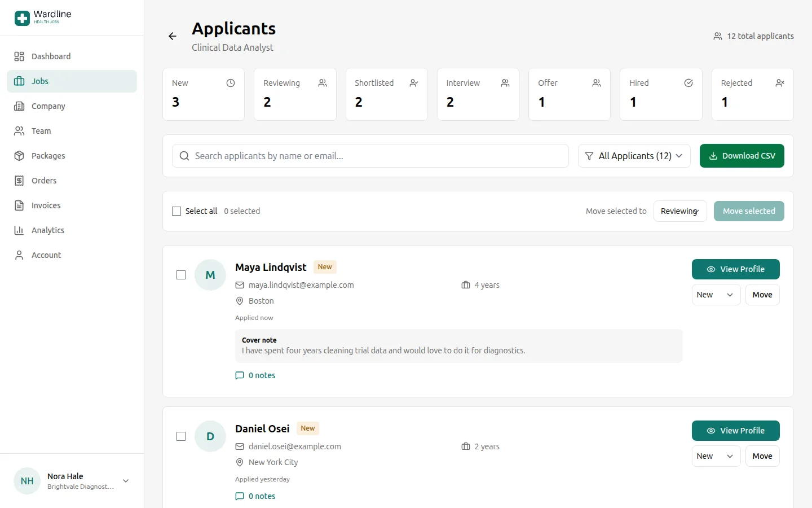Click the magnifier icon in the search bar
This screenshot has height=508, width=812.
click(x=184, y=156)
